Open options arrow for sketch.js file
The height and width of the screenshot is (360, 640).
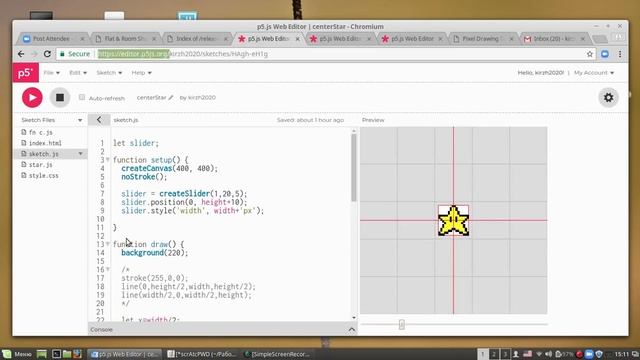[80, 154]
